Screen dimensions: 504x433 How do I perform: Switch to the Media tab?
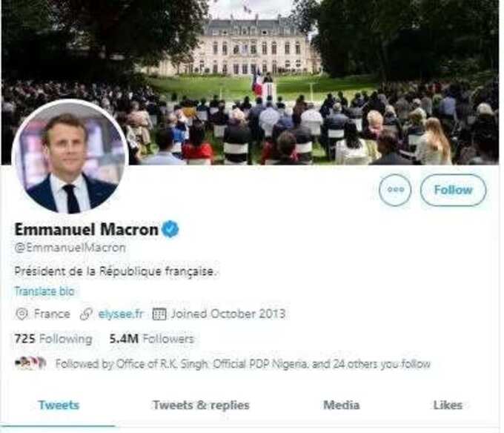(x=342, y=405)
